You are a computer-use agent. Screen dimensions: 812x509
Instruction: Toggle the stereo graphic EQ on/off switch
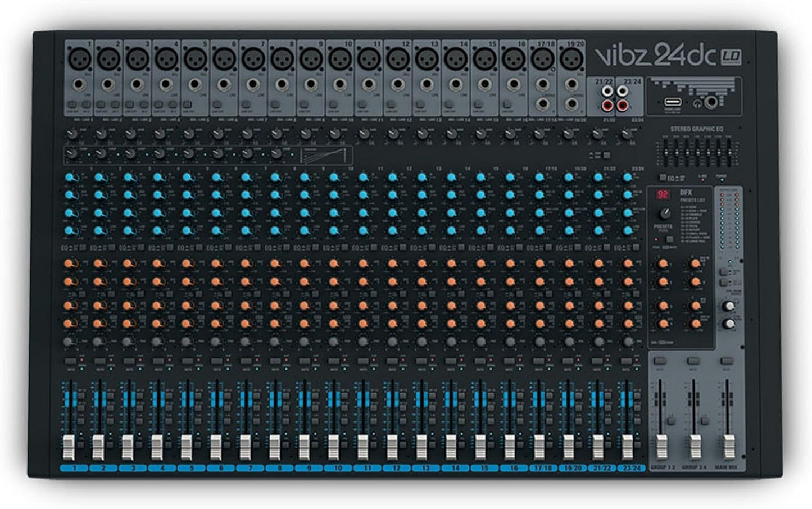[x=663, y=178]
